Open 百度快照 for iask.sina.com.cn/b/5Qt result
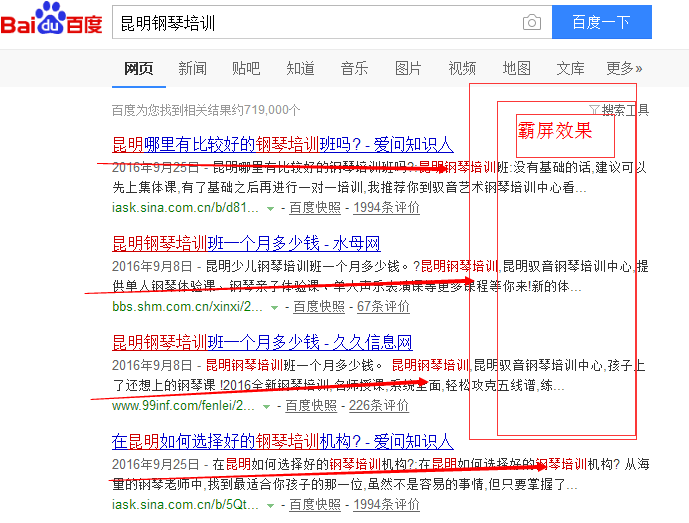The width and height of the screenshot is (689, 523). [315, 504]
